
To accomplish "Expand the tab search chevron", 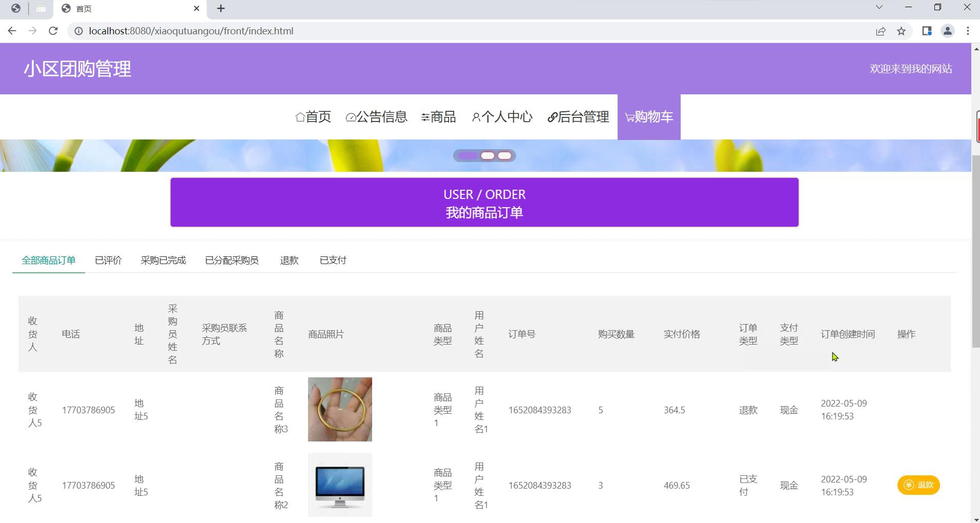I will [x=879, y=7].
